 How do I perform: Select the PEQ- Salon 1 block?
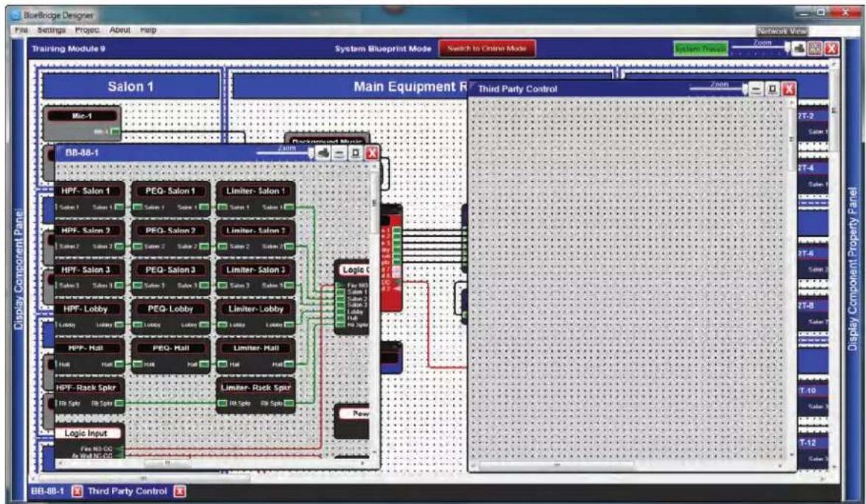pos(171,198)
